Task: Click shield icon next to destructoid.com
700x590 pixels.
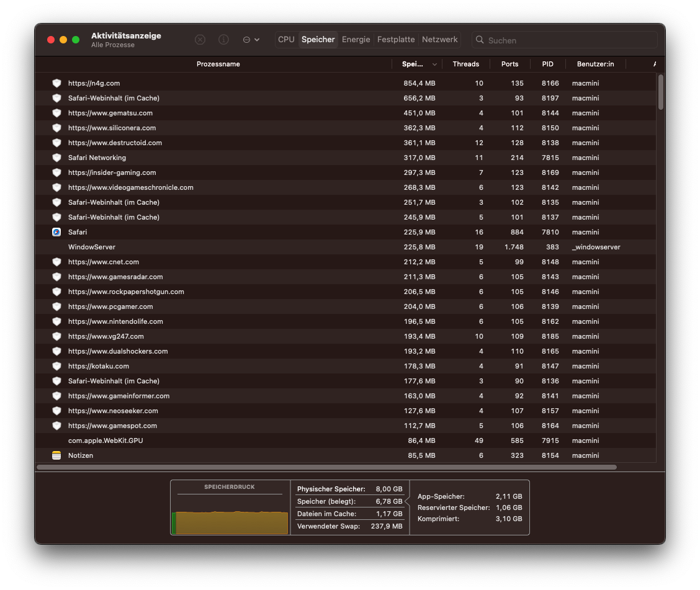Action: [x=56, y=143]
